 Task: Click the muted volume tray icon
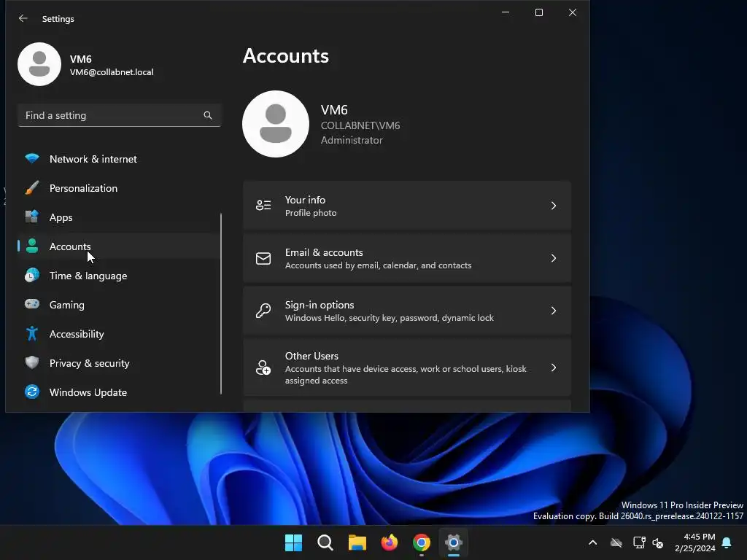click(x=658, y=542)
